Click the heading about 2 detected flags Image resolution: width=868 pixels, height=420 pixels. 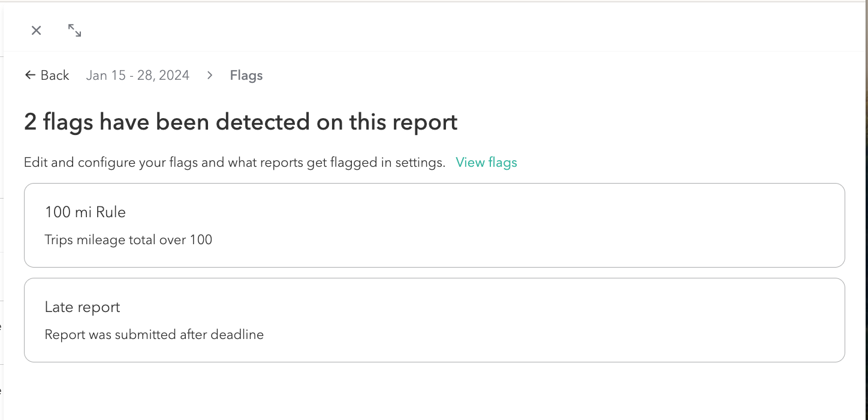point(240,122)
